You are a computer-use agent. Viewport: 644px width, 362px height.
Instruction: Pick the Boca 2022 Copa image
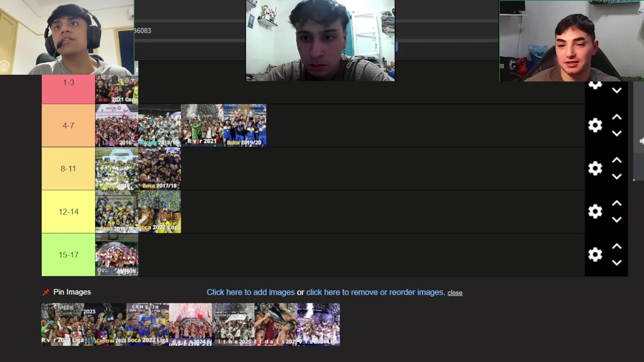point(159,212)
